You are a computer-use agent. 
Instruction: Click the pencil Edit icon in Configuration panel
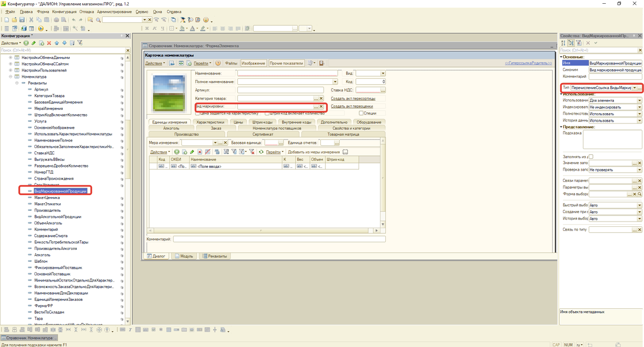coord(33,43)
